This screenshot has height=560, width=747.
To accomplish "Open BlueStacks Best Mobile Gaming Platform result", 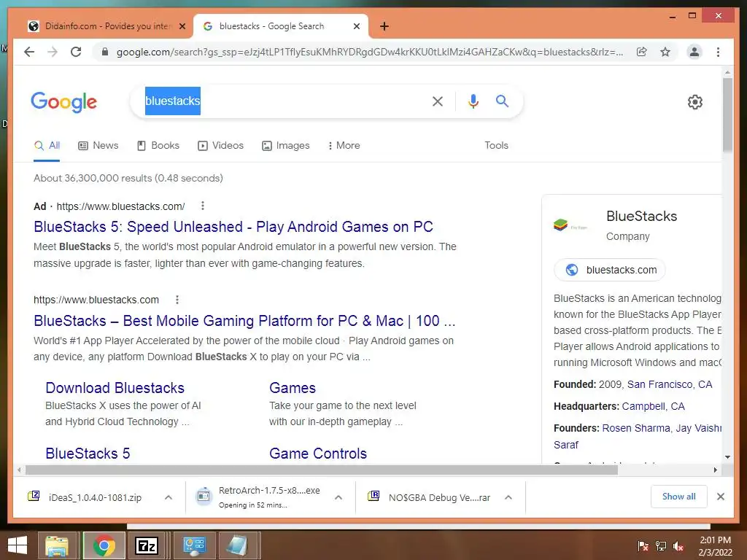I will (244, 321).
